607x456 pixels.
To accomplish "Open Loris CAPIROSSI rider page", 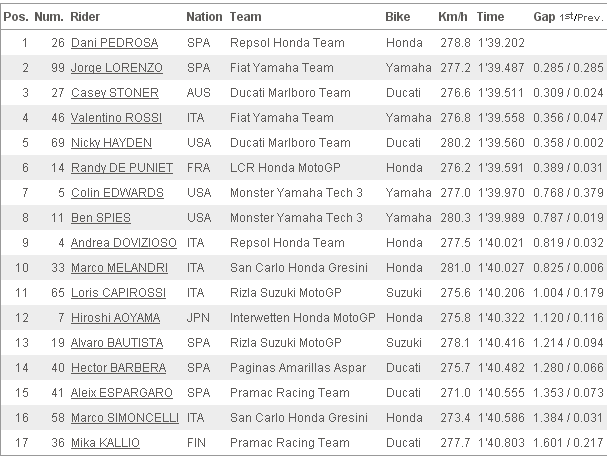I will click(x=118, y=293).
